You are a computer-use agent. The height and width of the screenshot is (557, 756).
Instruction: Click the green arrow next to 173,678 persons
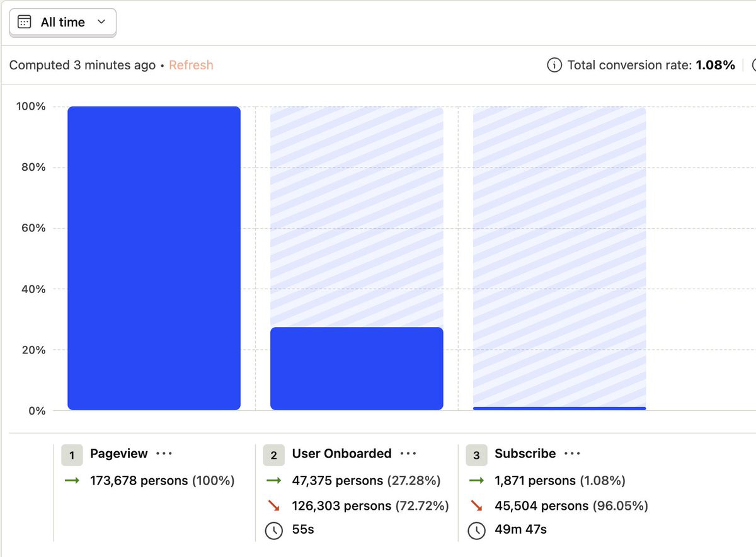click(x=72, y=481)
